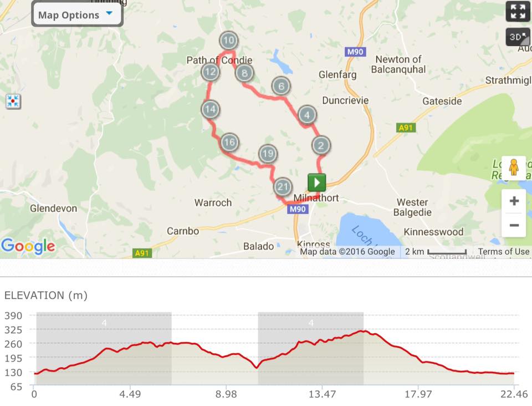Viewport: 532px width, 406px height.
Task: Zoom out on the map
Action: [x=514, y=225]
